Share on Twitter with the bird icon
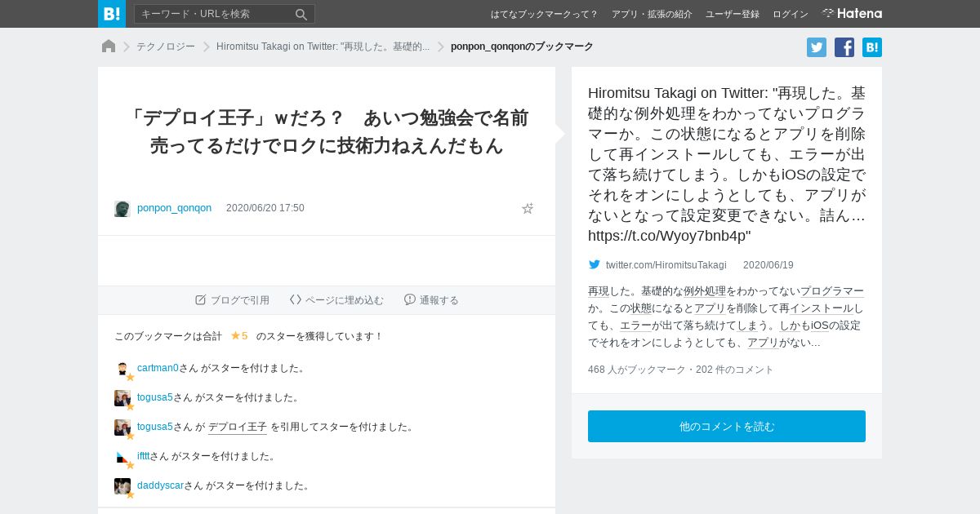Image resolution: width=980 pixels, height=514 pixels. 817,47
